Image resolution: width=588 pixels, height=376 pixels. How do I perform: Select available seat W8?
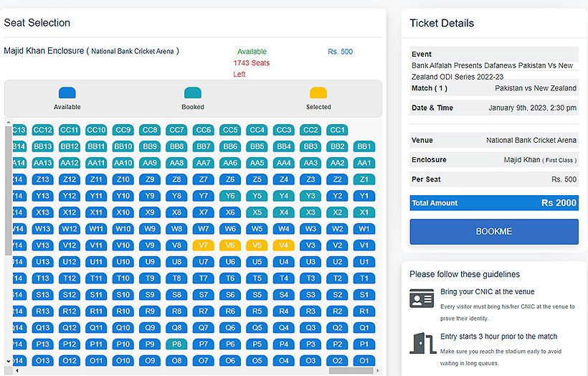tap(176, 229)
